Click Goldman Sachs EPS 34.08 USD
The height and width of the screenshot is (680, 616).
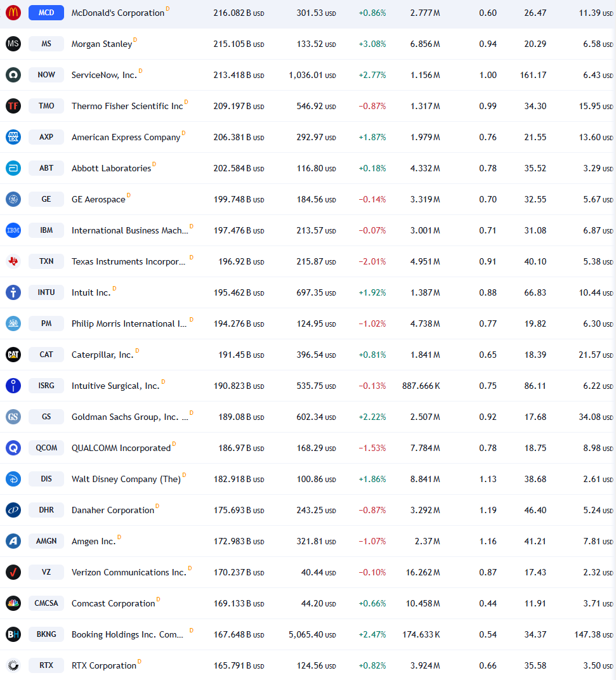pos(596,417)
